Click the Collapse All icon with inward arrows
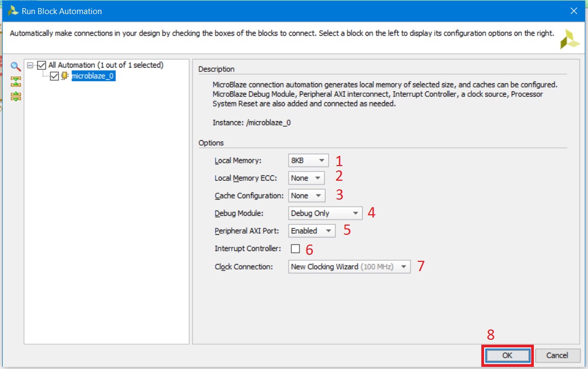The height and width of the screenshot is (369, 588). click(x=16, y=82)
